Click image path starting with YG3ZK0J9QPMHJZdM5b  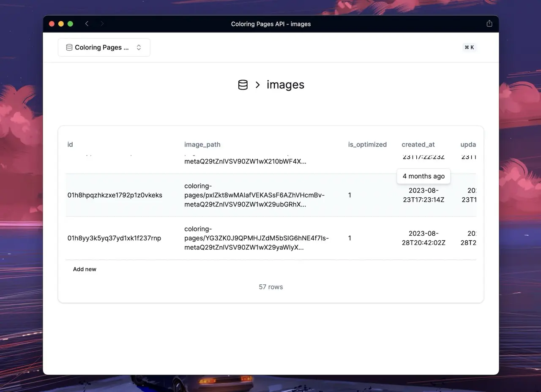(256, 238)
